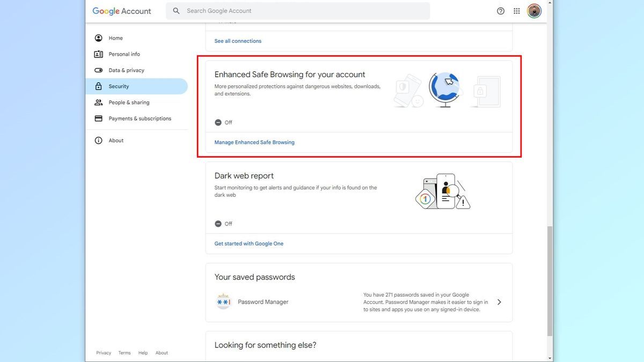Open Password Manager via its key icon
The width and height of the screenshot is (644, 362).
coord(223,301)
